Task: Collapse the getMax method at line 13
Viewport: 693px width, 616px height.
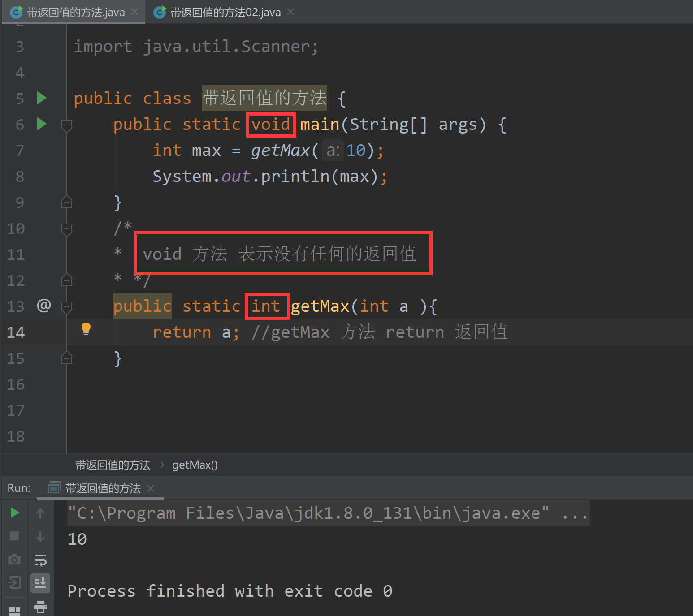Action: [x=66, y=307]
